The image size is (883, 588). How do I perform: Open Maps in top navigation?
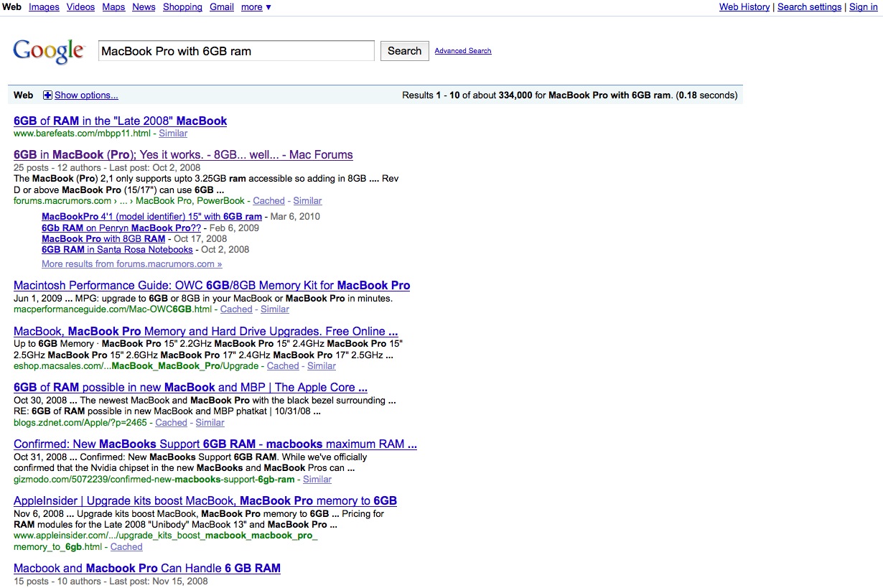(x=113, y=7)
